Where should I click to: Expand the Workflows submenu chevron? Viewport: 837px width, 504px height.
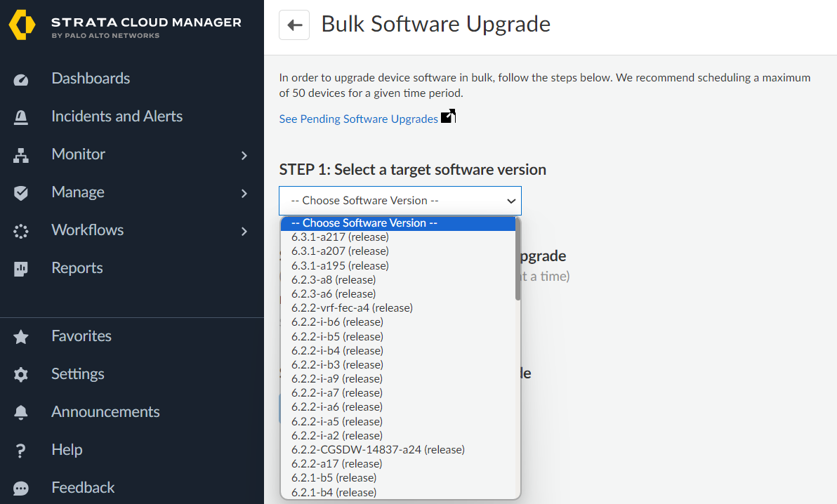coord(244,231)
